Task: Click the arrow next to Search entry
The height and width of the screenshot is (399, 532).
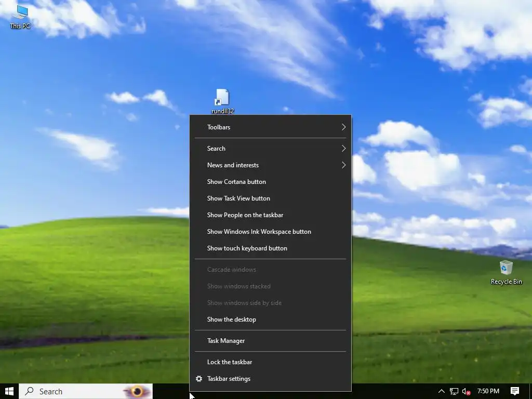Action: pyautogui.click(x=343, y=149)
